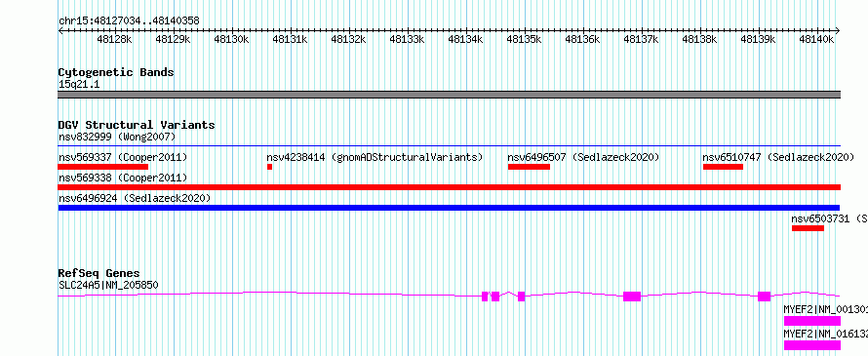The image size is (868, 356).
Task: Click the 48130k ruler tick label
Action: (231, 40)
